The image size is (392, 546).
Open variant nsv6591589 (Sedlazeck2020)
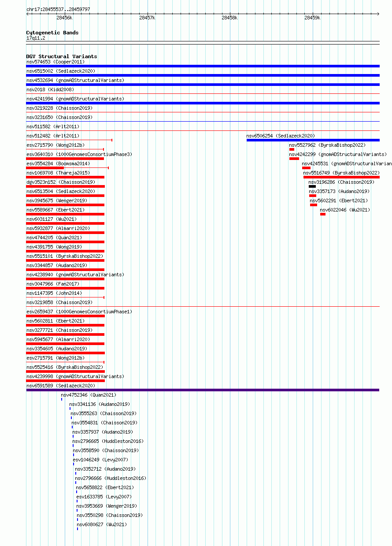pyautogui.click(x=61, y=386)
